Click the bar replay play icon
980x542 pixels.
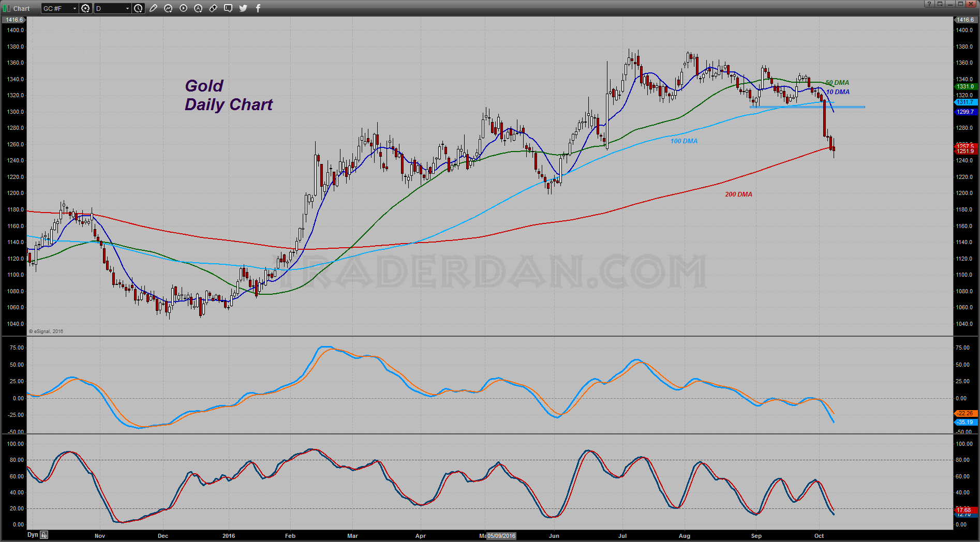tap(183, 8)
